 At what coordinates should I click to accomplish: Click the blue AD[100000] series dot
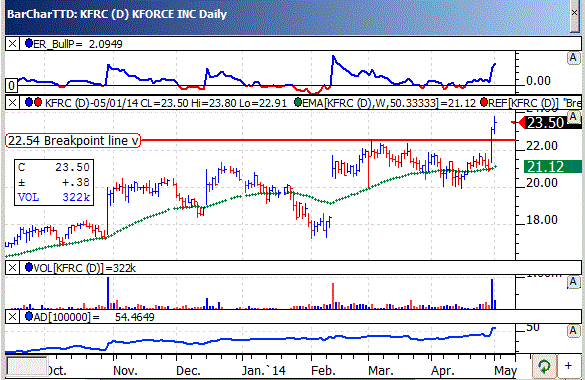[28, 316]
